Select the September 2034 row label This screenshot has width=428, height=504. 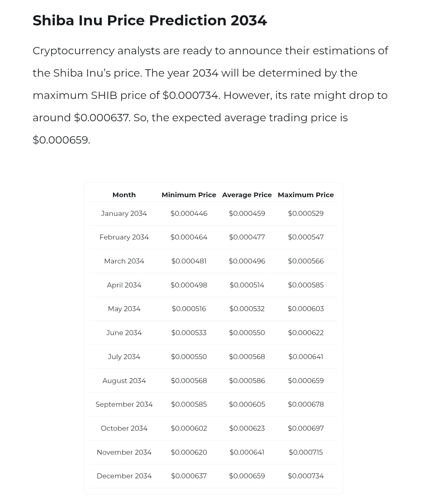(x=124, y=404)
